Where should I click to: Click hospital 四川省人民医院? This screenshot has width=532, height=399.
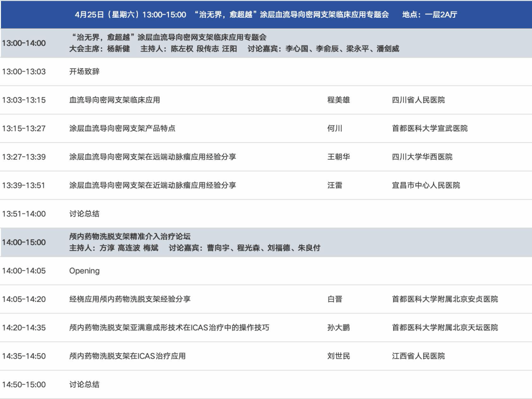tap(418, 100)
